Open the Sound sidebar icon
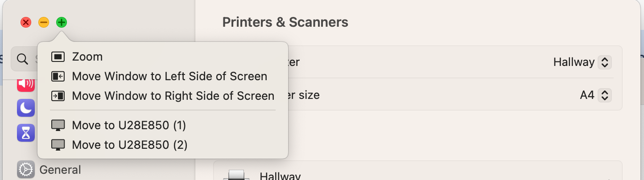The image size is (644, 180). coord(26,83)
